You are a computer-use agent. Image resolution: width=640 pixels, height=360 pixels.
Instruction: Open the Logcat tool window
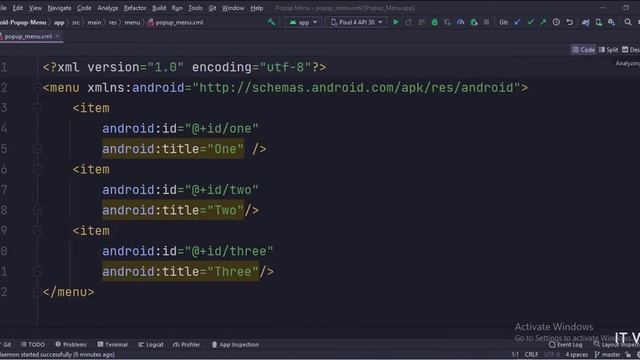151,344
